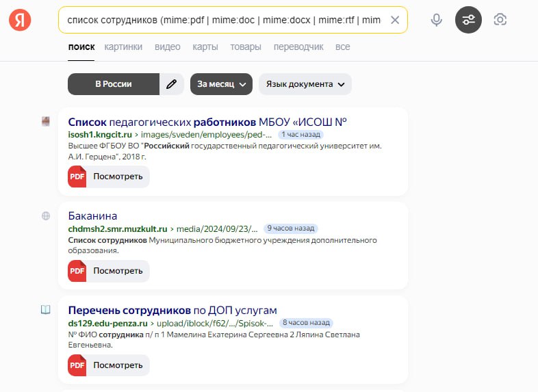Toggle the search filters settings icon

[x=468, y=20]
